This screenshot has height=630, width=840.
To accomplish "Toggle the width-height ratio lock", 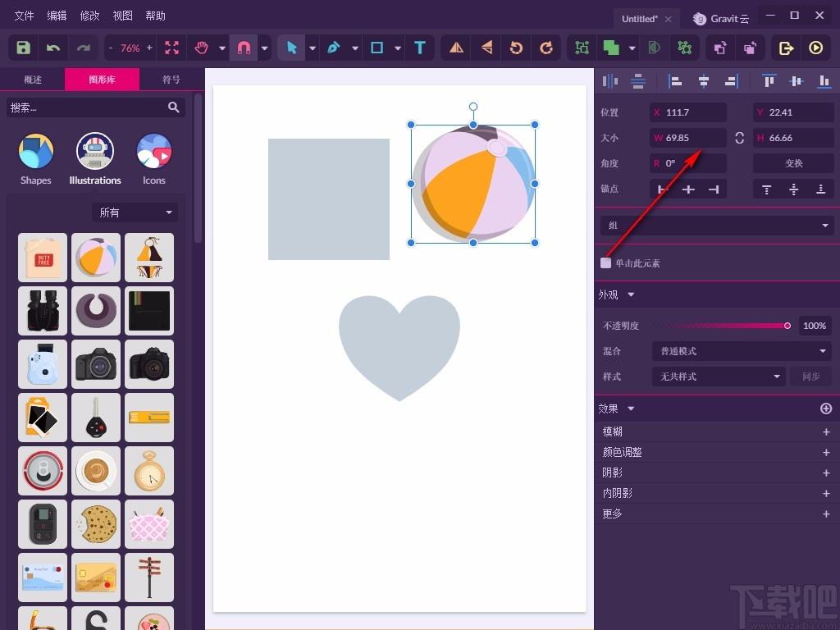I will [x=739, y=138].
